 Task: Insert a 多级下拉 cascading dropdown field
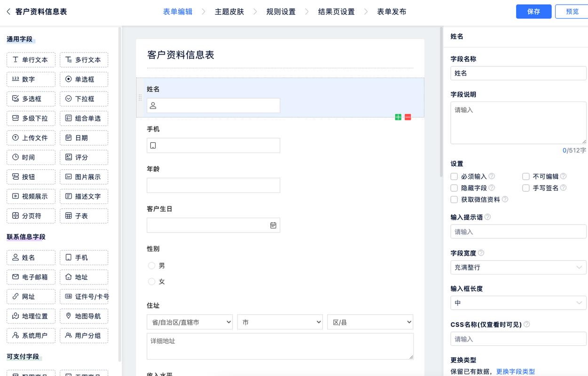(x=31, y=118)
